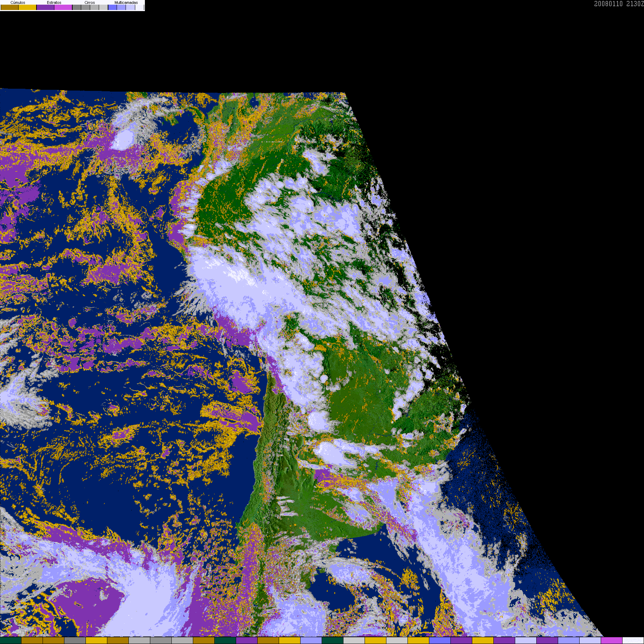
Task: Click the "Cirros" legend label
Action: (89, 3)
